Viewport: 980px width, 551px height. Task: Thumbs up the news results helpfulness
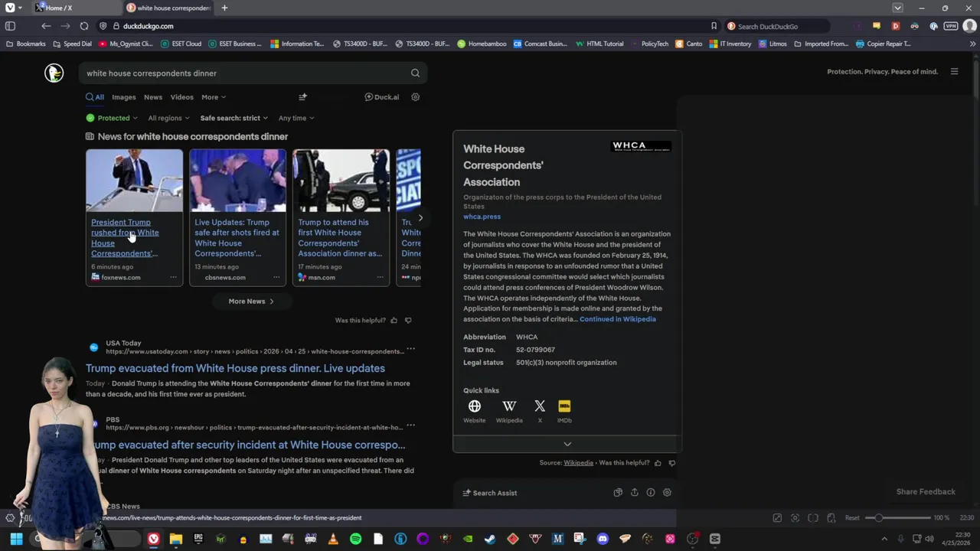click(394, 321)
